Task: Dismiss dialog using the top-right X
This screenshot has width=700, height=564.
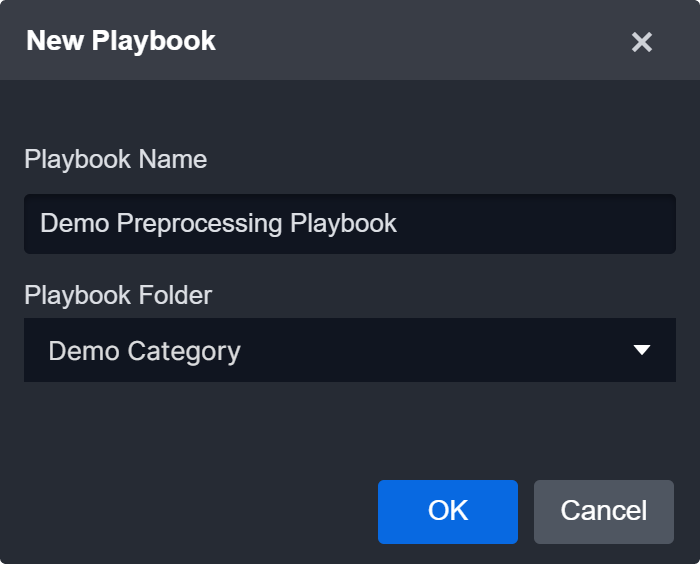Action: coord(642,42)
